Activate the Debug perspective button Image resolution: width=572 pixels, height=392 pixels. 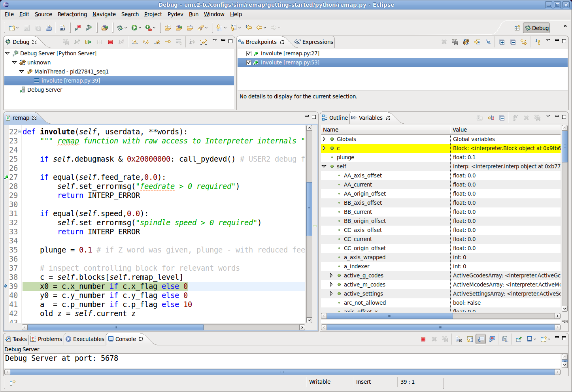pos(536,28)
